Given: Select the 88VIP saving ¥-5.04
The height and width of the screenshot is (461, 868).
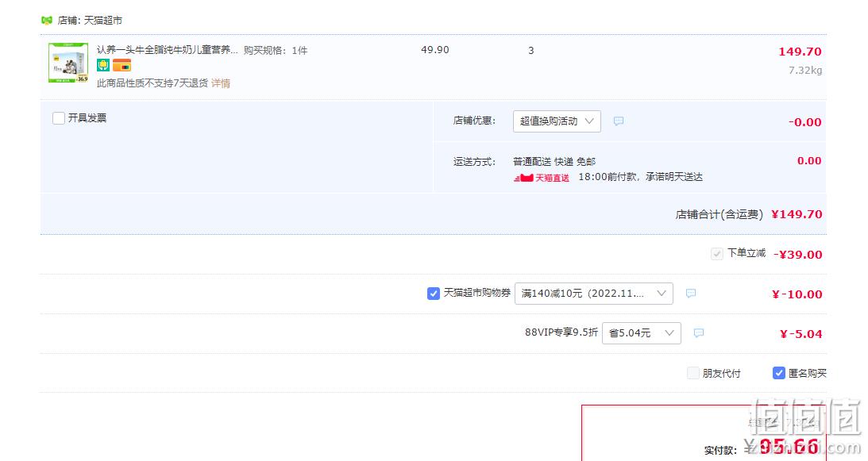Looking at the screenshot, I should pyautogui.click(x=801, y=334).
